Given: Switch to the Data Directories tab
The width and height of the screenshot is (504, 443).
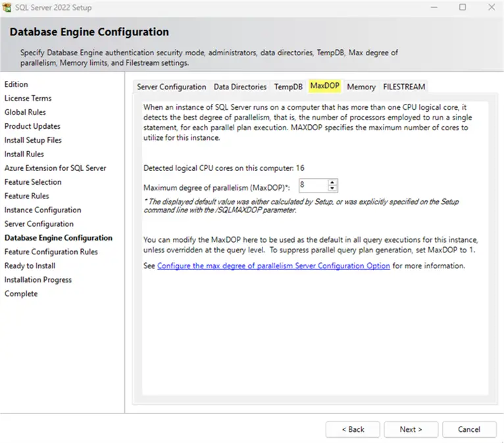Looking at the screenshot, I should click(x=240, y=87).
